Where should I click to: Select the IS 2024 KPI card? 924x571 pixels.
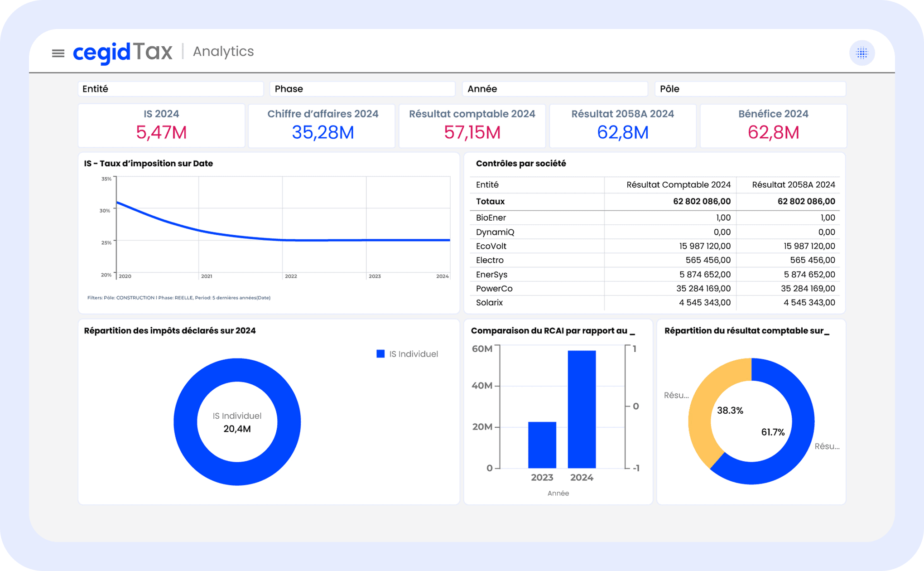click(161, 126)
